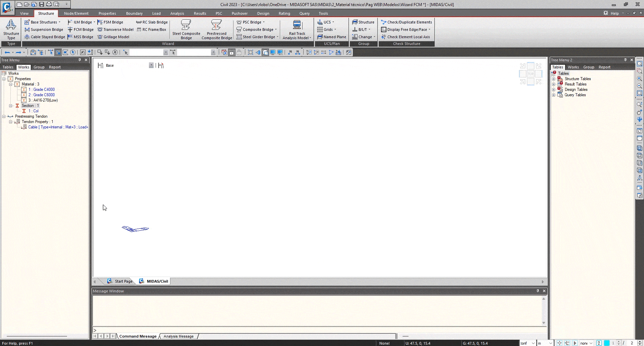Image resolution: width=644 pixels, height=346 pixels.
Task: Open the MSS Bridge wizard
Action: (80, 37)
